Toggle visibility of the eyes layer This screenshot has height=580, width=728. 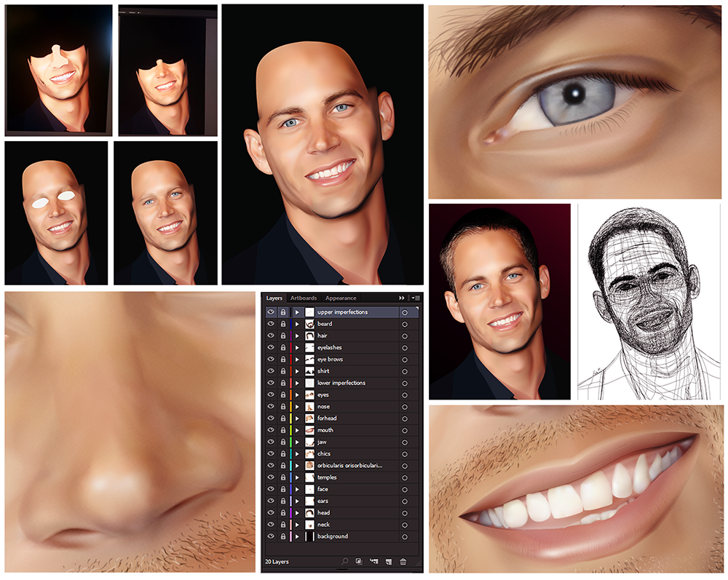pyautogui.click(x=271, y=394)
